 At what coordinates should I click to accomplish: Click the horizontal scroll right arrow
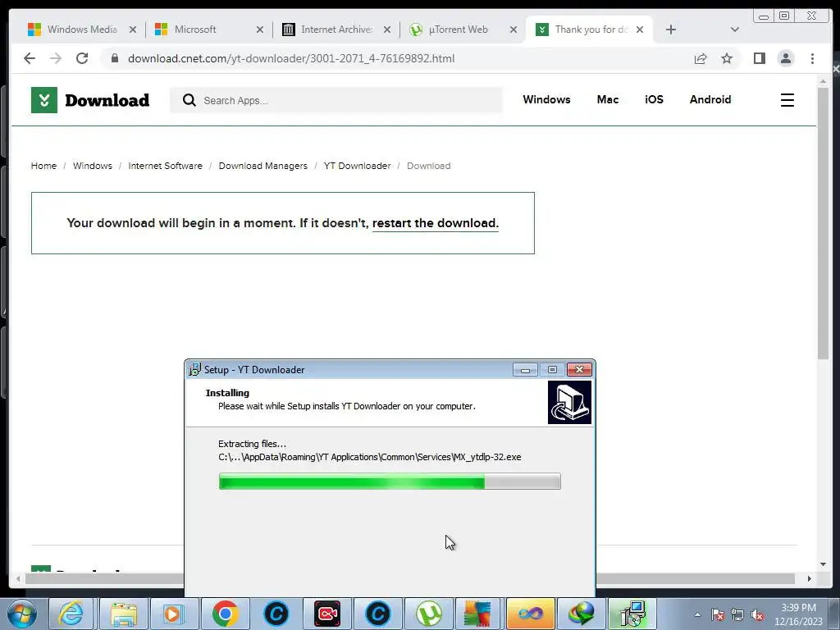(809, 578)
